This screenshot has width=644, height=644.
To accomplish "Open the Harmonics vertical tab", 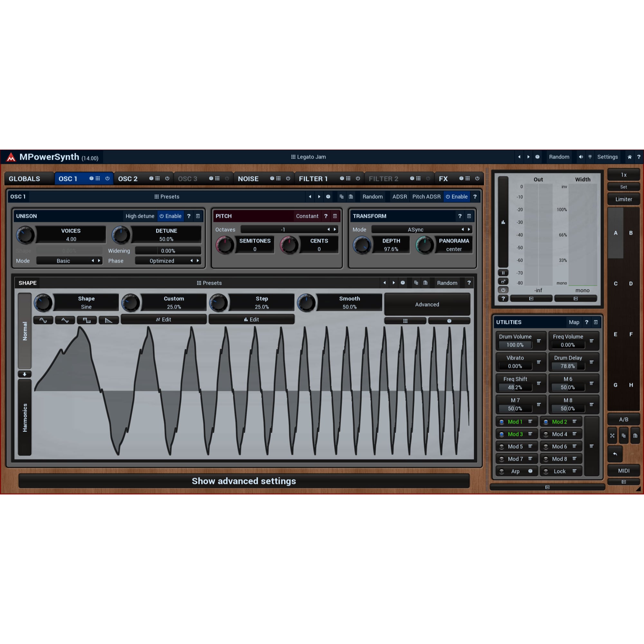I will coord(25,417).
